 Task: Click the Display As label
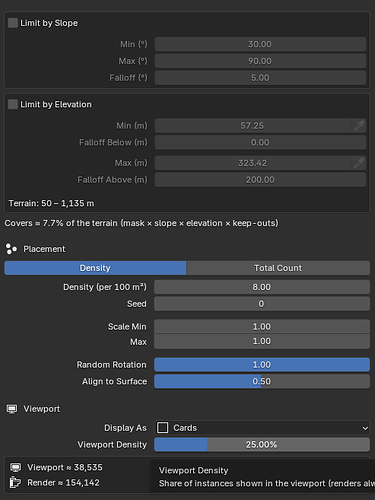pos(125,428)
